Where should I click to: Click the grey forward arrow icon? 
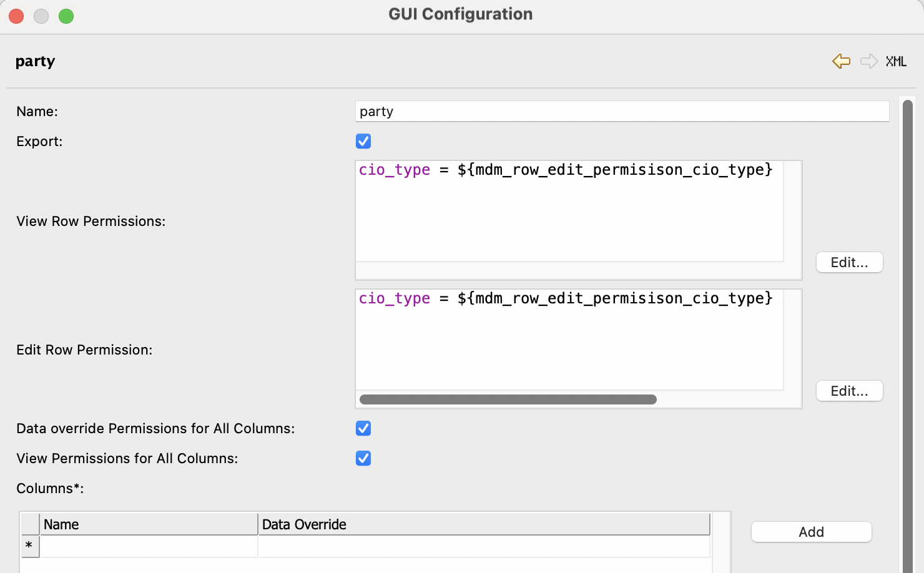pos(868,61)
